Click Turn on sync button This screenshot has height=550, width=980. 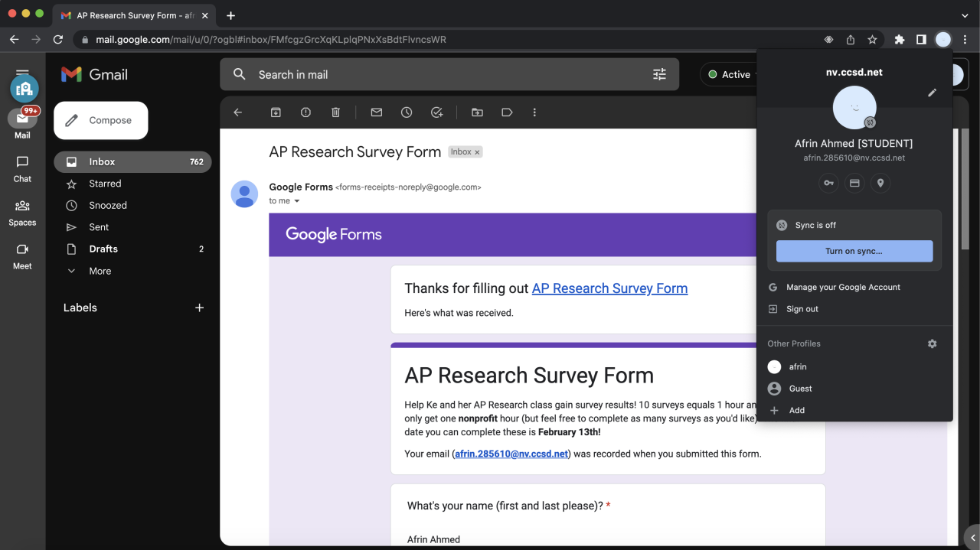pyautogui.click(x=854, y=251)
